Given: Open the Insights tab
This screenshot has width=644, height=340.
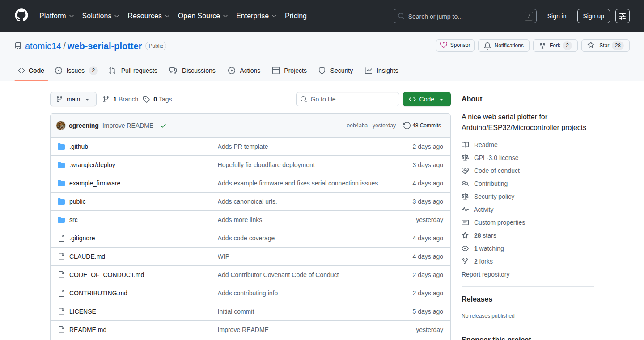Looking at the screenshot, I should coord(381,71).
